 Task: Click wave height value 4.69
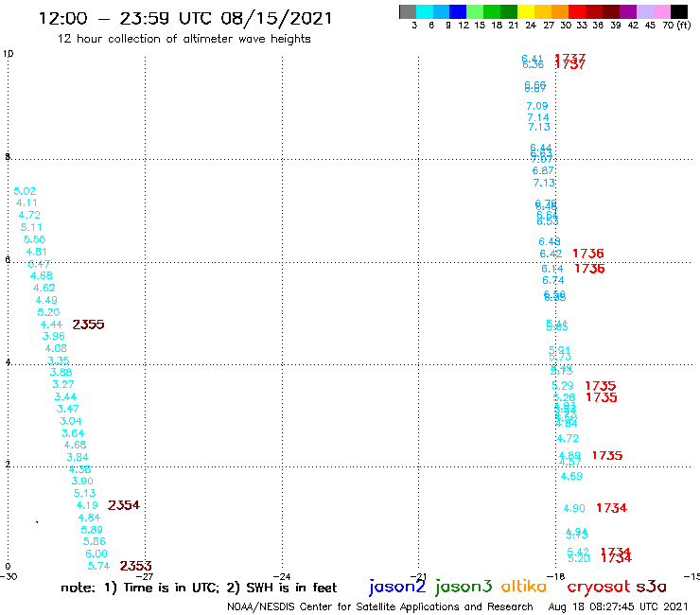pos(571,477)
